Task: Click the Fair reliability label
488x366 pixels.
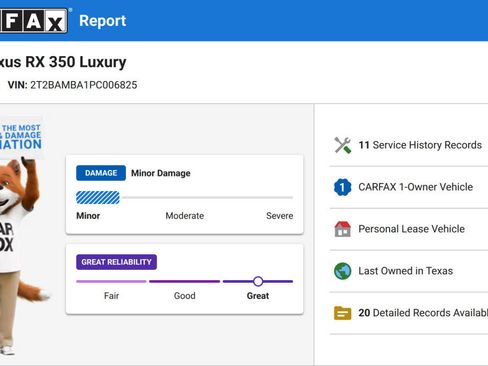Action: tap(111, 296)
